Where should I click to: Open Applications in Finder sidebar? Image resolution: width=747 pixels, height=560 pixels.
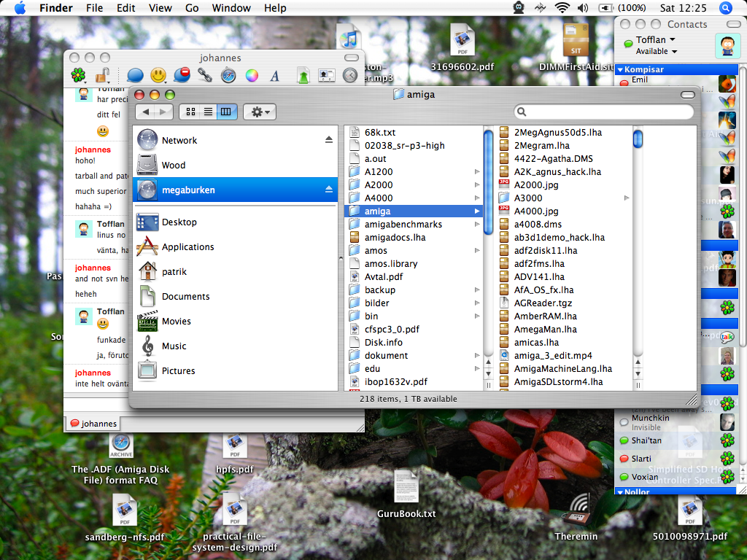(x=236, y=246)
